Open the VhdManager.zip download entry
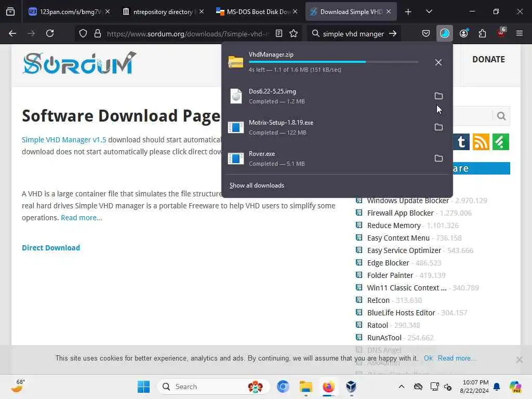 326,62
